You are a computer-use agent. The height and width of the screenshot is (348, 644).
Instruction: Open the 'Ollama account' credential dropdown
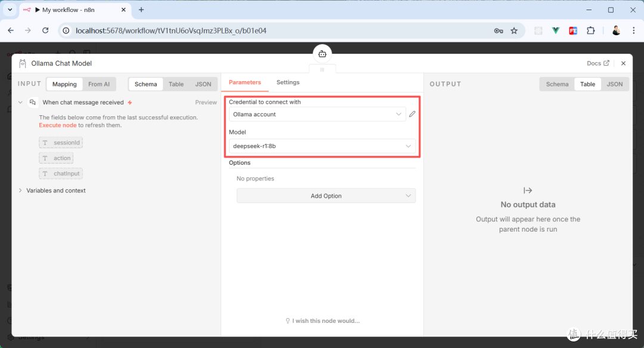317,115
